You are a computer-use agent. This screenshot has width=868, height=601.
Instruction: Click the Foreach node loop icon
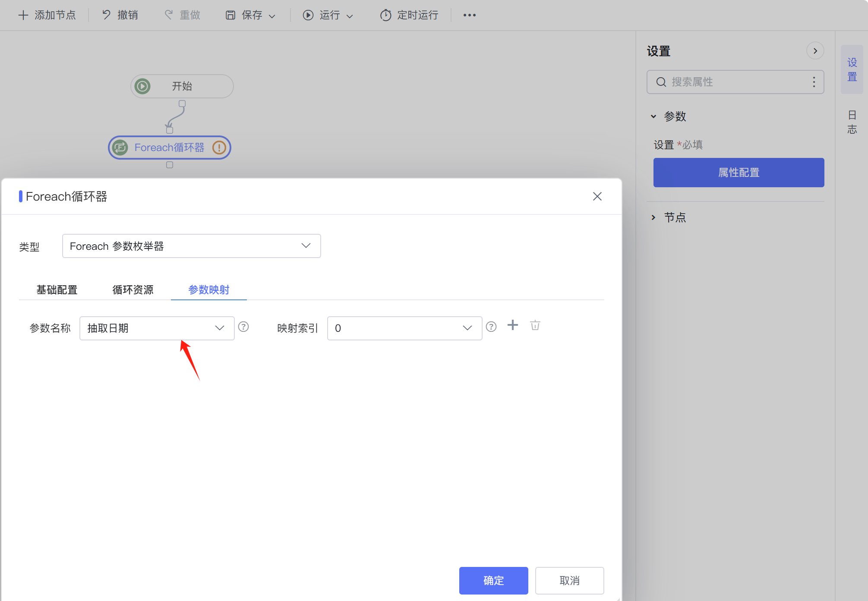pyautogui.click(x=120, y=148)
